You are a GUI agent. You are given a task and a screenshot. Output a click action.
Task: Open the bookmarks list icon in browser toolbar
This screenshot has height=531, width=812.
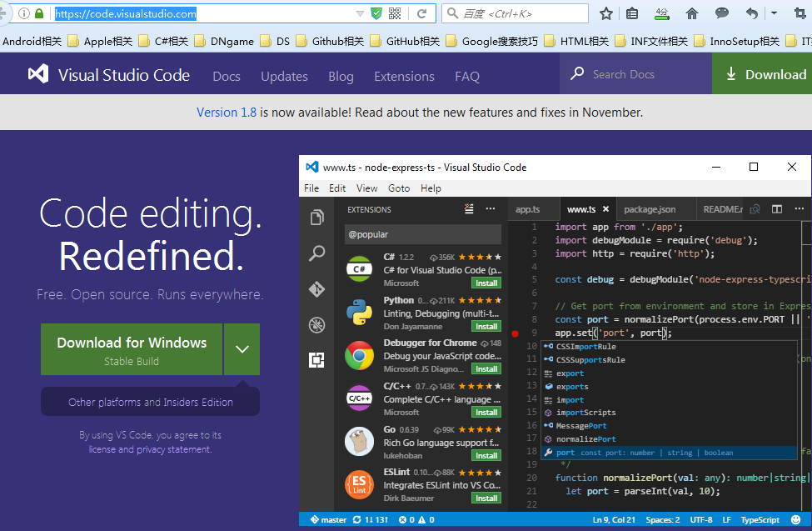click(x=632, y=14)
